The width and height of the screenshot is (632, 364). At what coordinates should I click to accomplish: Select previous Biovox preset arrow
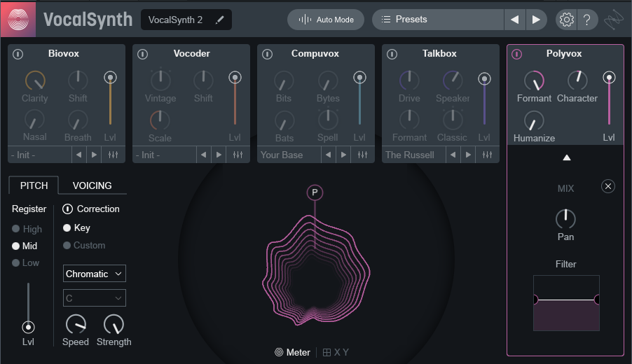pyautogui.click(x=79, y=155)
